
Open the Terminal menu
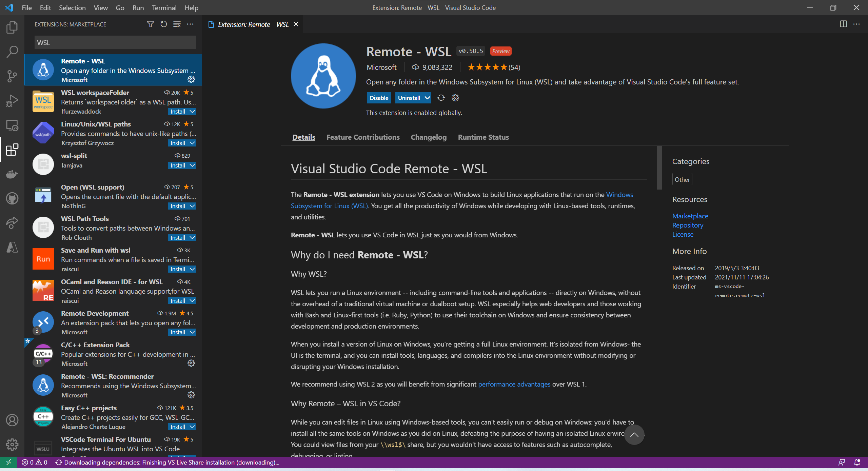coord(164,7)
